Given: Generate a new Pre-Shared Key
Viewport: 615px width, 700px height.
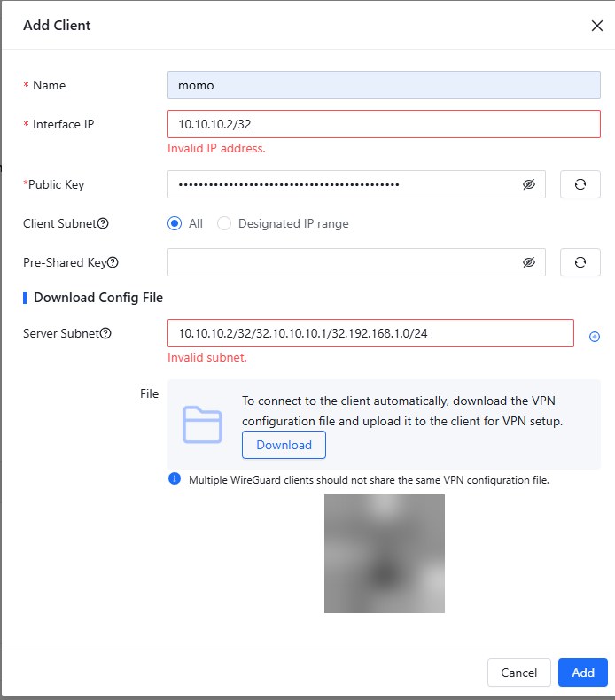Looking at the screenshot, I should [580, 262].
